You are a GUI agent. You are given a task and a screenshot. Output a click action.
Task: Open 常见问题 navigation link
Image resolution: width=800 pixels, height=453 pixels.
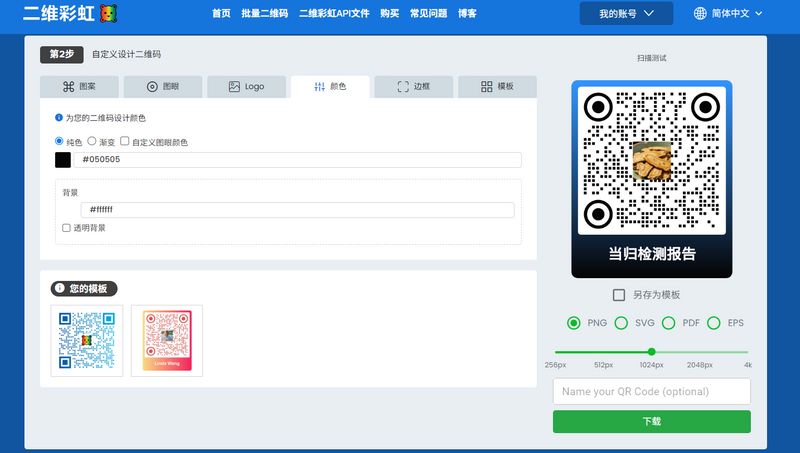429,13
